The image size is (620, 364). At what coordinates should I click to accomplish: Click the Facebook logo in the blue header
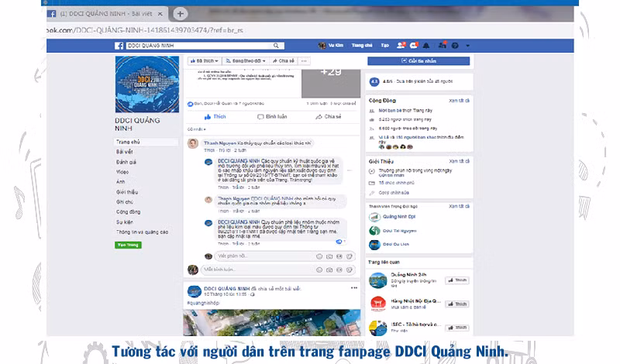point(119,46)
